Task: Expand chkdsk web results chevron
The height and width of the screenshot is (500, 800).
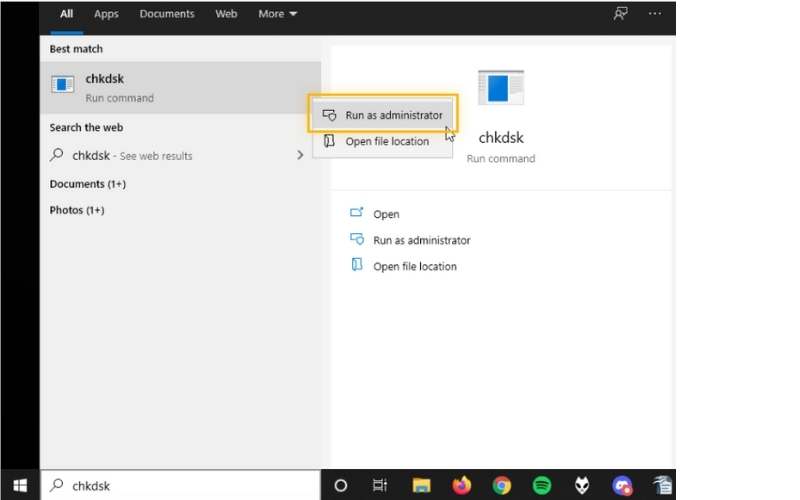Action: pos(300,155)
